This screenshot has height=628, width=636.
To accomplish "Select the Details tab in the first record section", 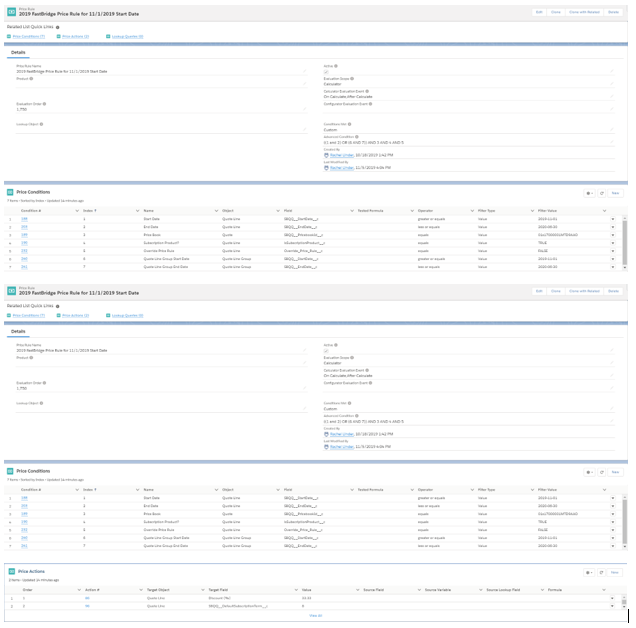I will (19, 52).
